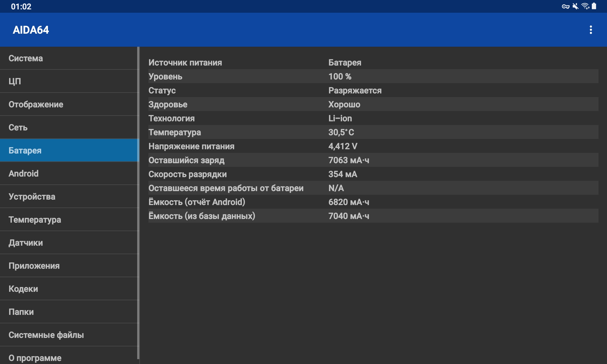Open the Папки section
607x364 pixels.
pyautogui.click(x=69, y=312)
